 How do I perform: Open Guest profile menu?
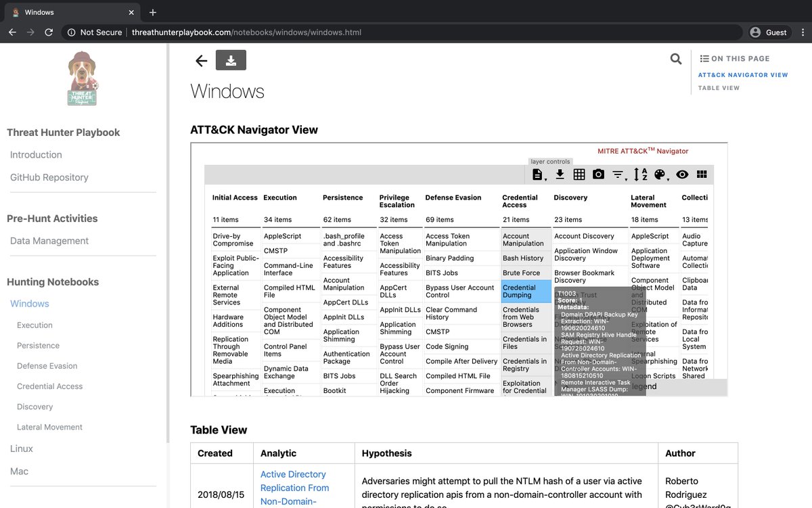pyautogui.click(x=769, y=32)
